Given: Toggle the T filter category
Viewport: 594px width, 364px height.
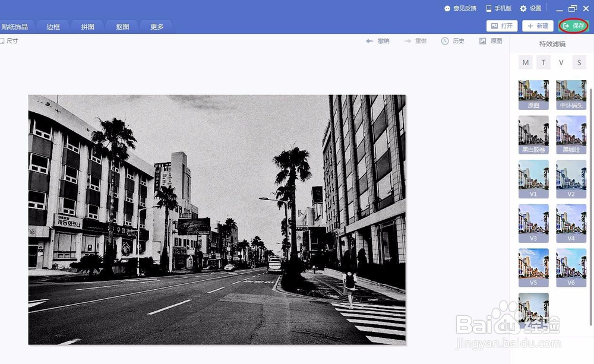Looking at the screenshot, I should pyautogui.click(x=543, y=62).
